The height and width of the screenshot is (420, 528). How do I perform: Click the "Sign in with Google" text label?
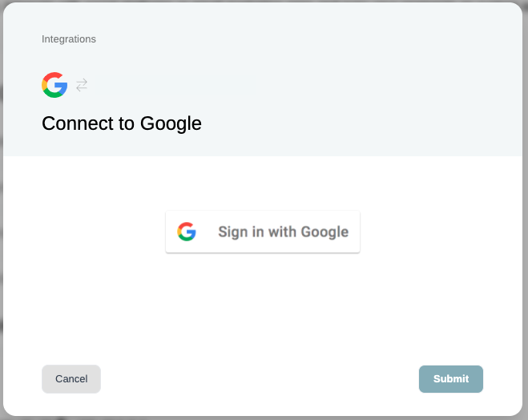283,232
